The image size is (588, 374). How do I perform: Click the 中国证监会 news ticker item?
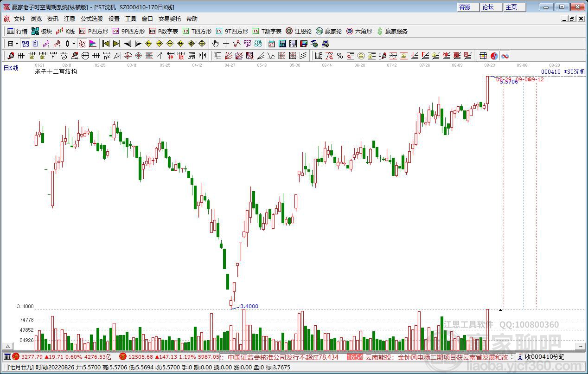click(283, 357)
